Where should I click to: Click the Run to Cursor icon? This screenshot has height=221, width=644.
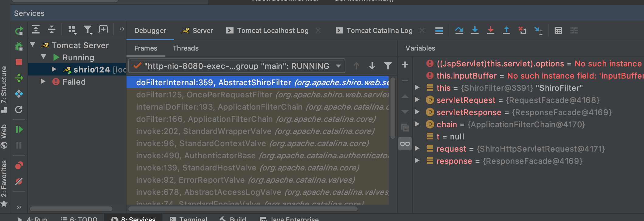pos(538,30)
